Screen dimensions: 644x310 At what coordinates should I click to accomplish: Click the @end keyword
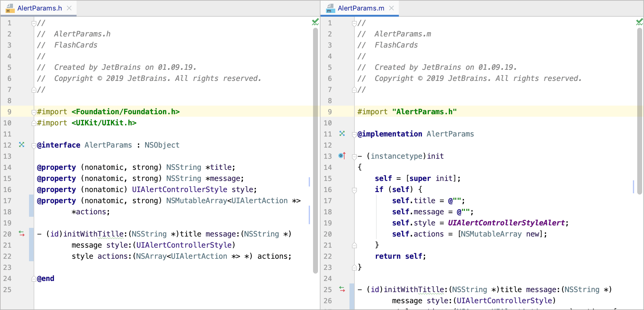click(46, 279)
